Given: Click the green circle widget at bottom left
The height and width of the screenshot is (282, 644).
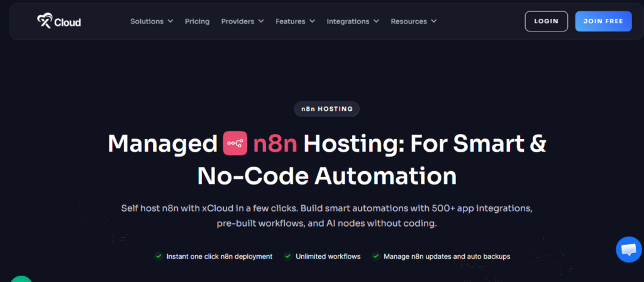Looking at the screenshot, I should pos(21,279).
